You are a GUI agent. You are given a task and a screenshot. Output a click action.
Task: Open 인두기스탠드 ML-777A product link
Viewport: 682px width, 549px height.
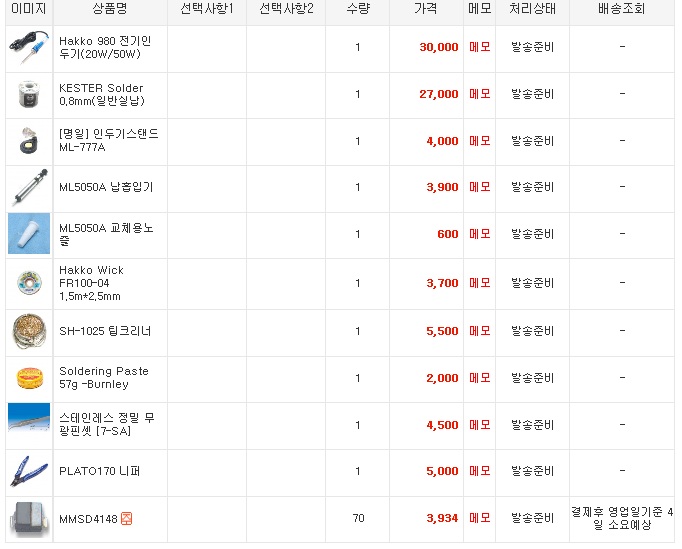point(109,140)
